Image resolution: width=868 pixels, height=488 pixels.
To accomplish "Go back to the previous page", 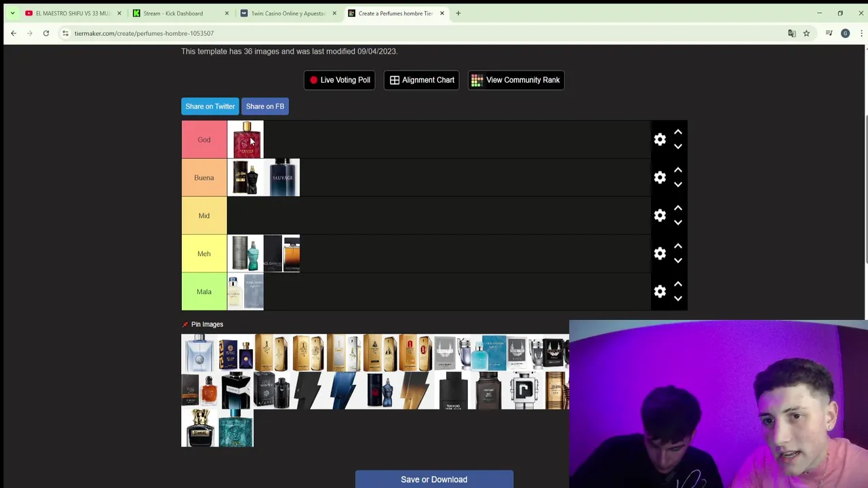I will click(14, 33).
